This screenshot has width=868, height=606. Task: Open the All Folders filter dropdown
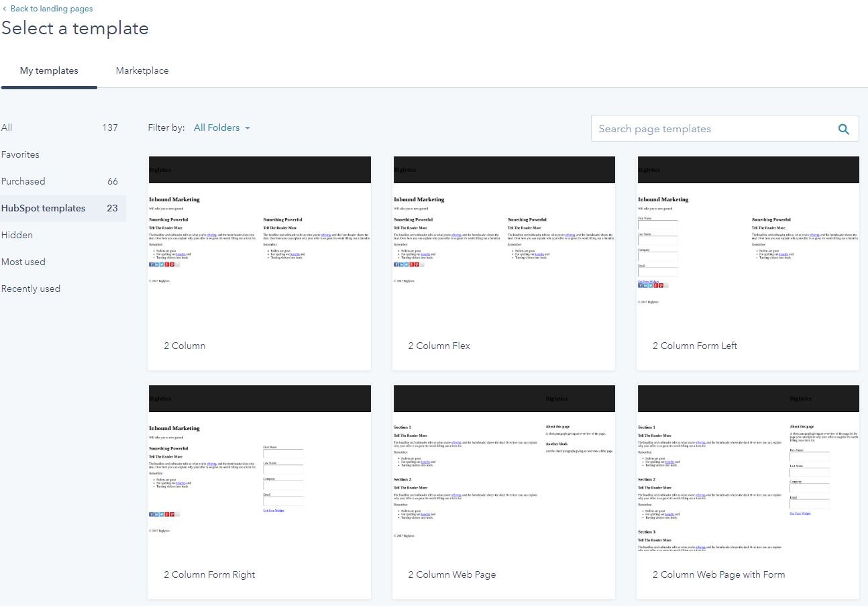coord(222,128)
